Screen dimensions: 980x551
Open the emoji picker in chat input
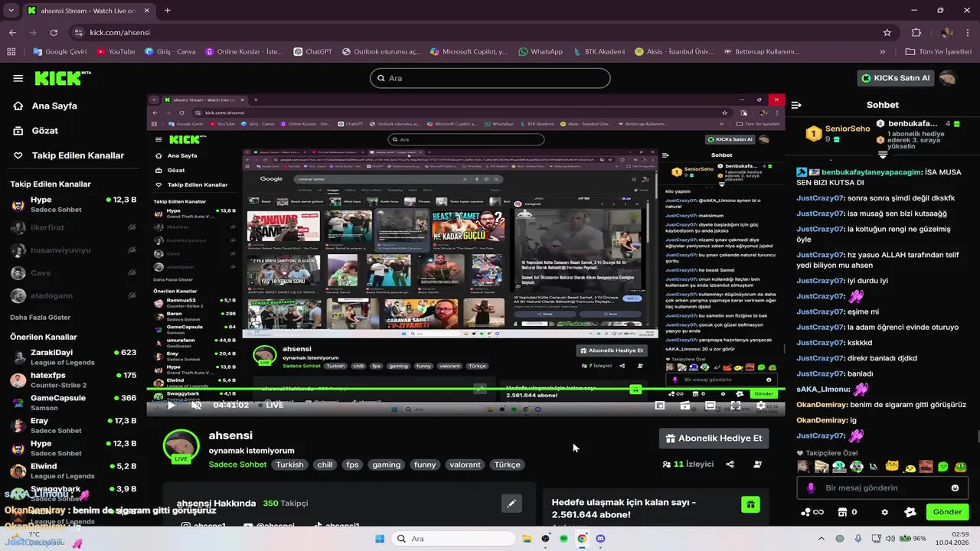click(955, 487)
